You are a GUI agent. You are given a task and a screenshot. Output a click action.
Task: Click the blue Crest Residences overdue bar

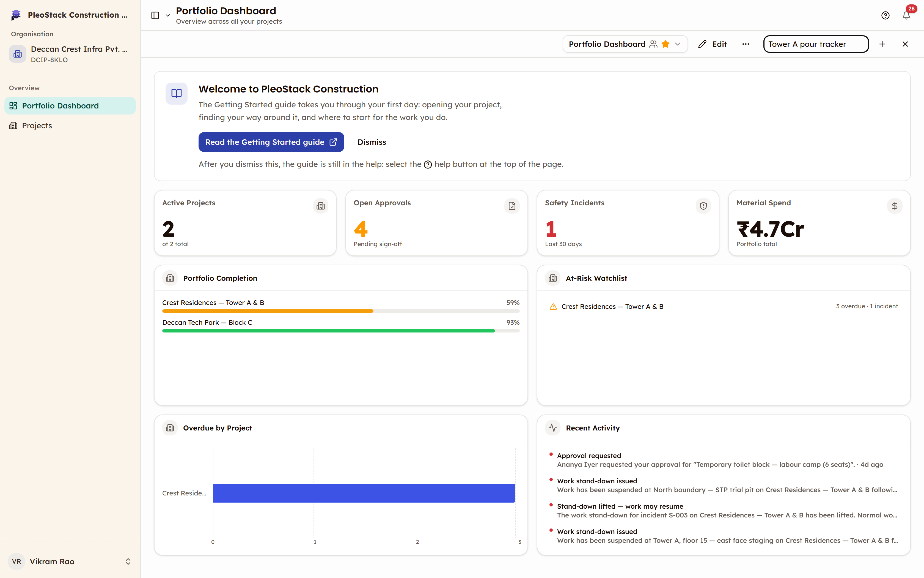364,493
